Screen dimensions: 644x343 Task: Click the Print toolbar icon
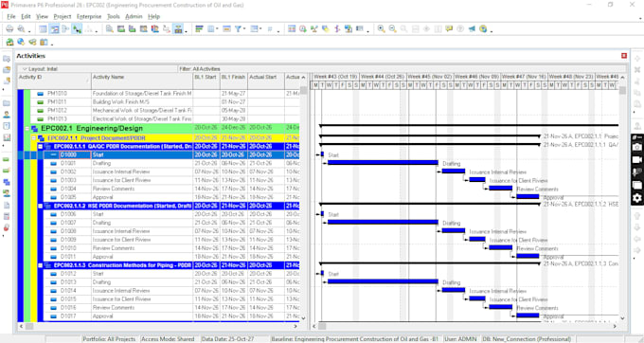point(9,28)
